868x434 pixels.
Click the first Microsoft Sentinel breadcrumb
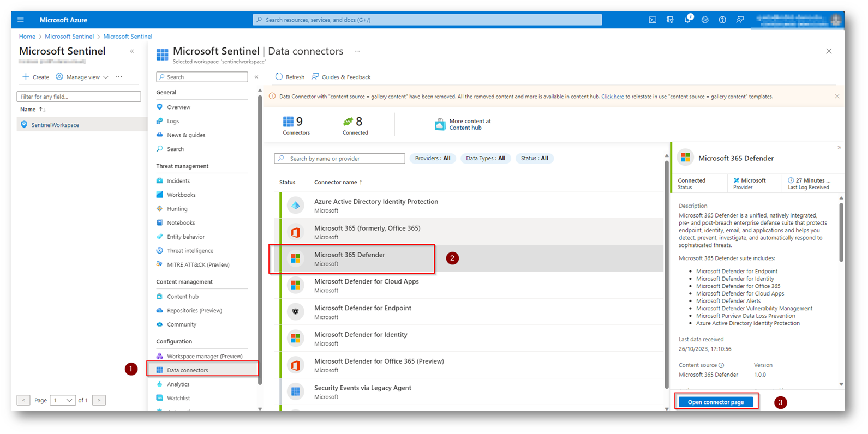click(x=69, y=37)
